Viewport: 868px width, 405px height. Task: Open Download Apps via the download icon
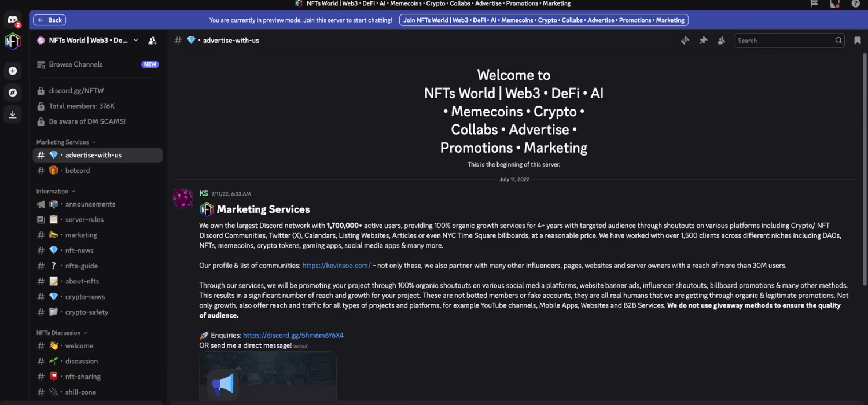13,114
